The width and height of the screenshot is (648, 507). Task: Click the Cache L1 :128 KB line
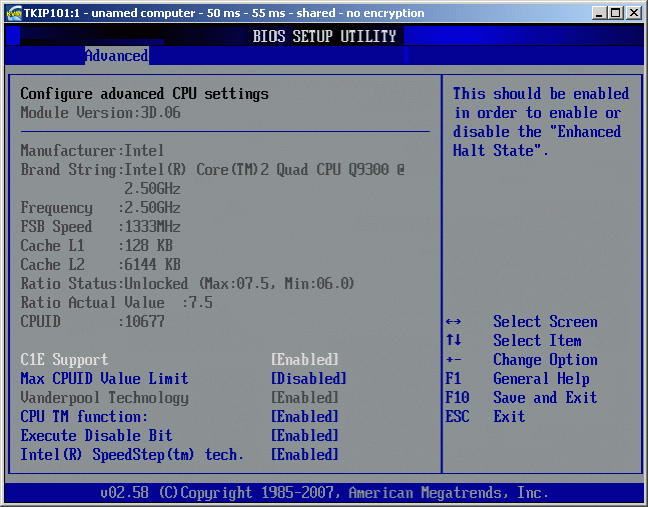click(x=96, y=245)
